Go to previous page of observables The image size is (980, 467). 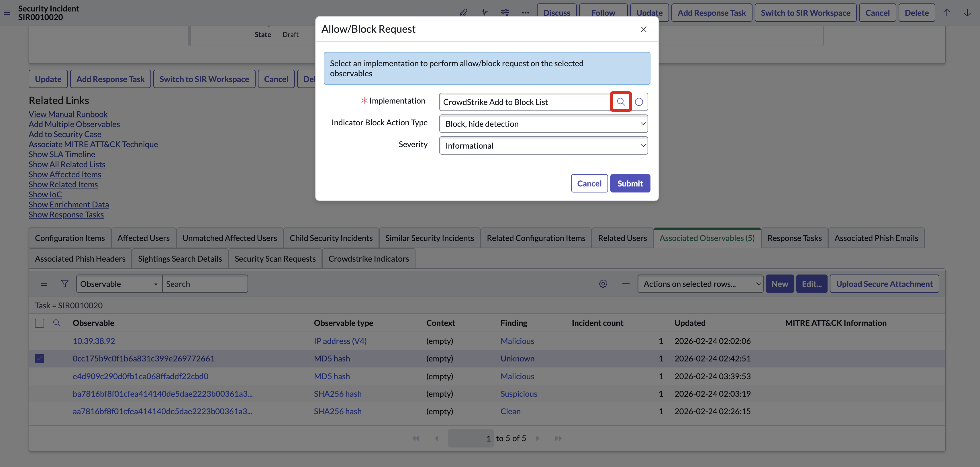[436, 438]
